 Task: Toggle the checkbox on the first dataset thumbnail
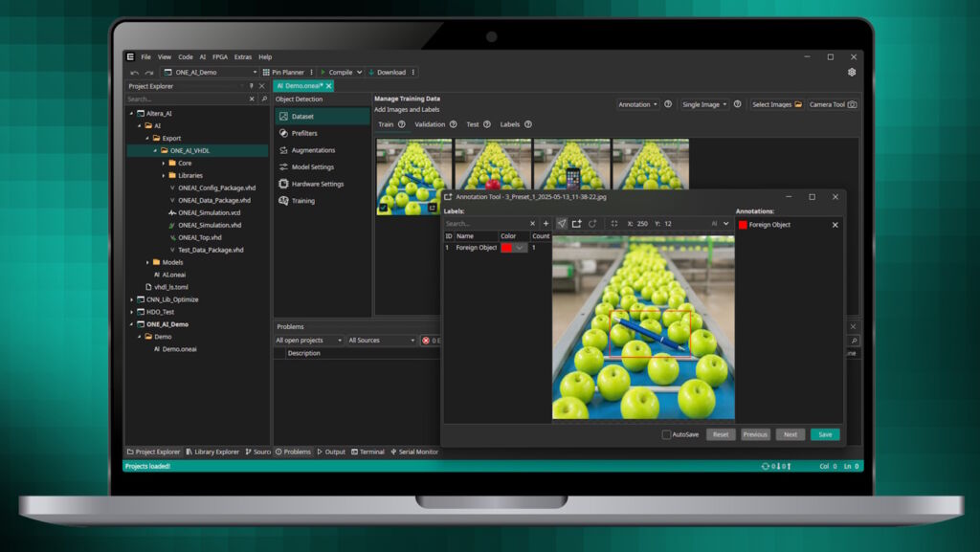383,206
